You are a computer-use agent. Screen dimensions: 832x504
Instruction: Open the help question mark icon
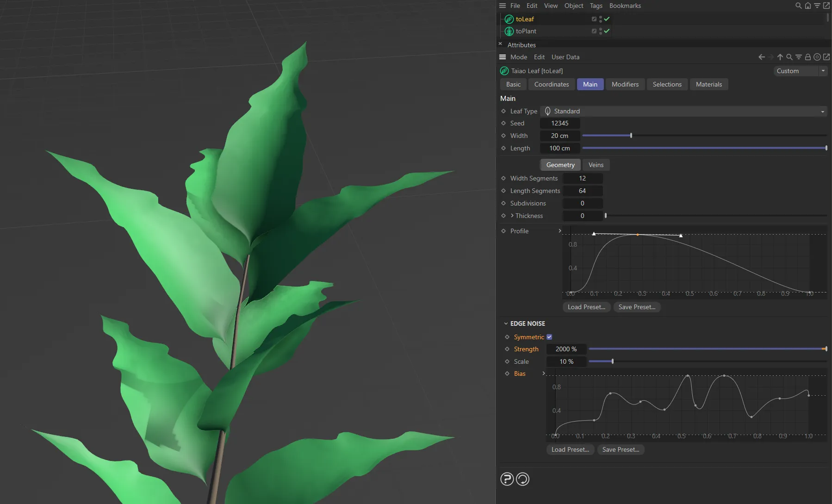pyautogui.click(x=507, y=479)
